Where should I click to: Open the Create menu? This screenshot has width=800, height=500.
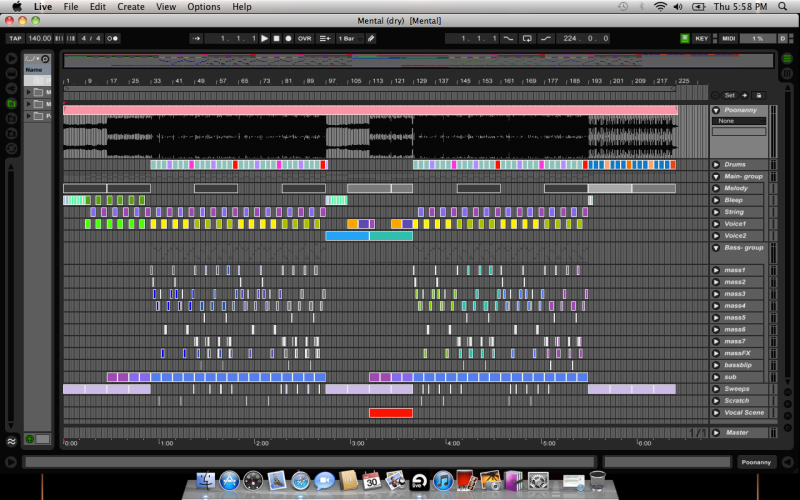pyautogui.click(x=131, y=7)
